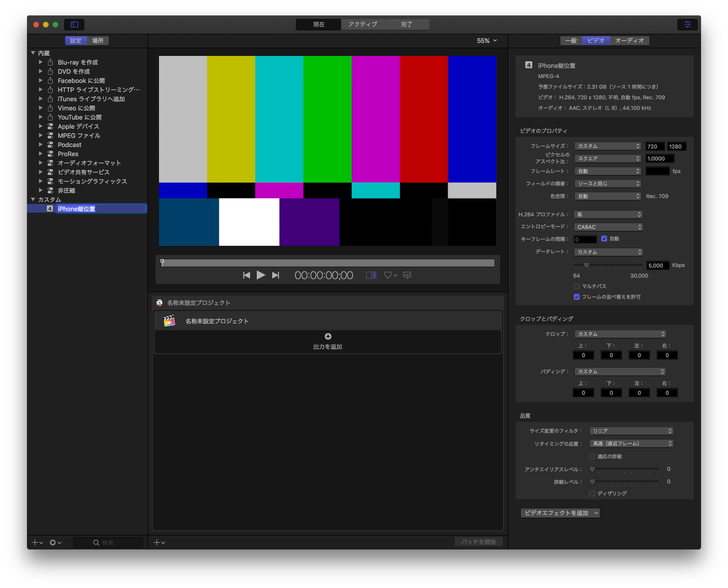
Task: Open the フレームレート dropdown
Action: (608, 171)
